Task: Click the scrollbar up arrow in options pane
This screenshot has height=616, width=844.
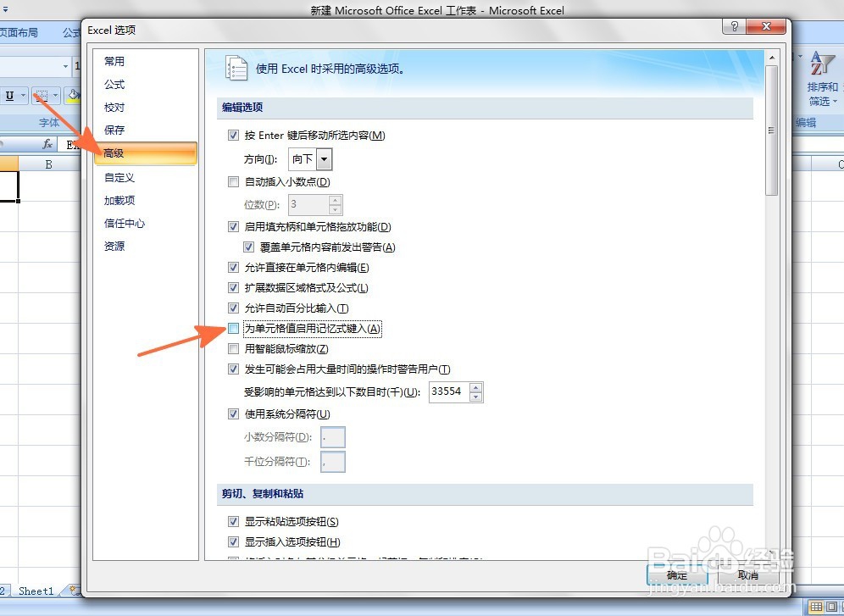Action: (772, 58)
